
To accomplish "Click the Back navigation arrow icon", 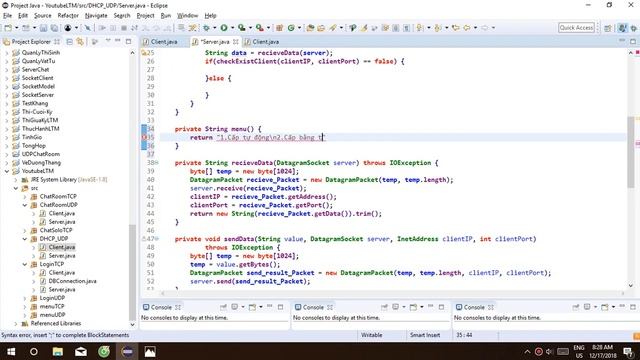I will 467,28.
